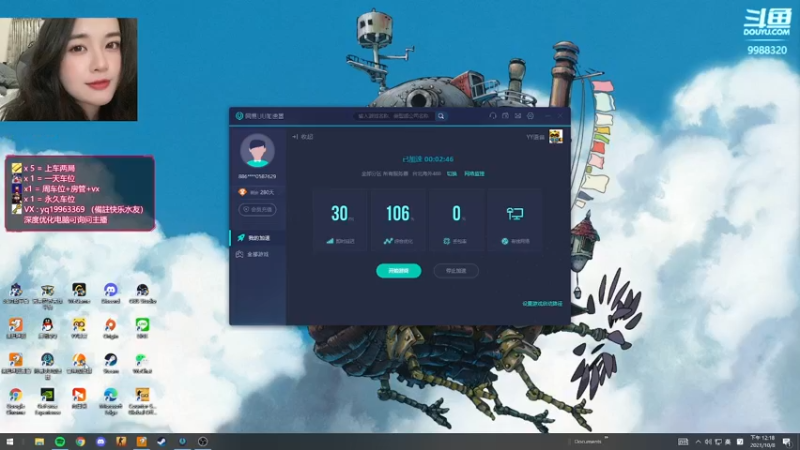The width and height of the screenshot is (800, 450).
Task: Click the volume icon in system tray
Action: (708, 442)
